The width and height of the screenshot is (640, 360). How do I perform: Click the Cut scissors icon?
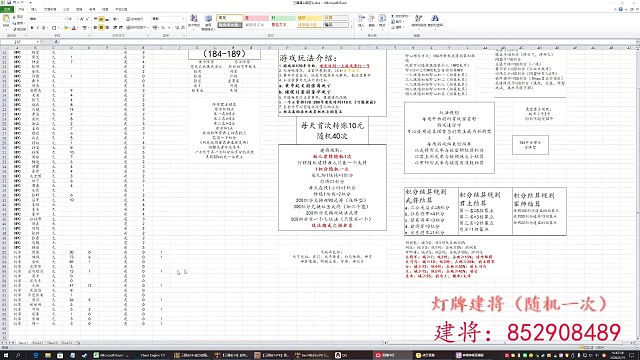pyautogui.click(x=15, y=17)
